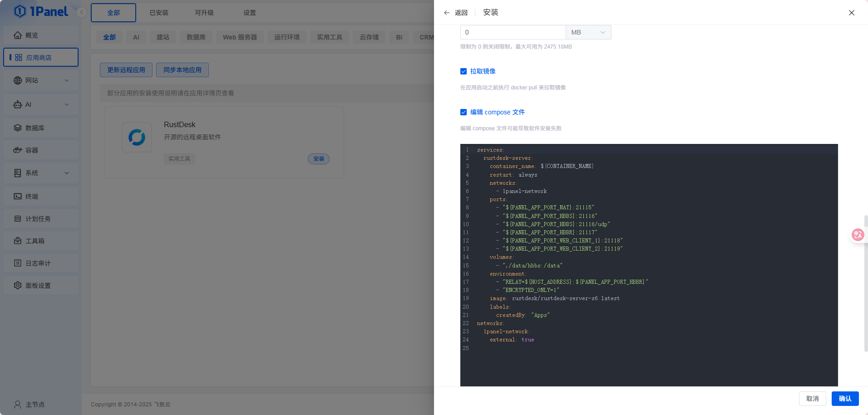This screenshot has height=415, width=868.
Task: Open the MB unit dropdown
Action: (x=588, y=32)
